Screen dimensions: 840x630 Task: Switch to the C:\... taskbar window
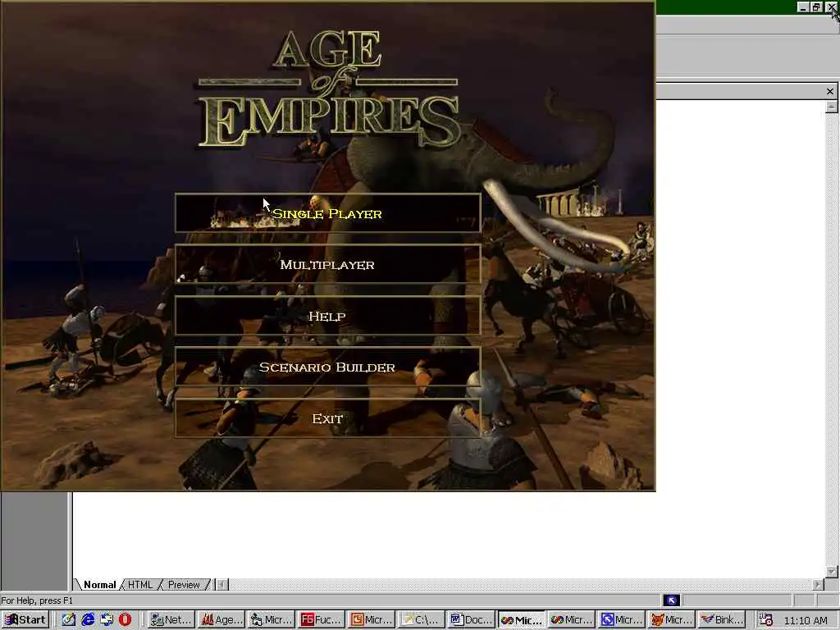pyautogui.click(x=421, y=620)
